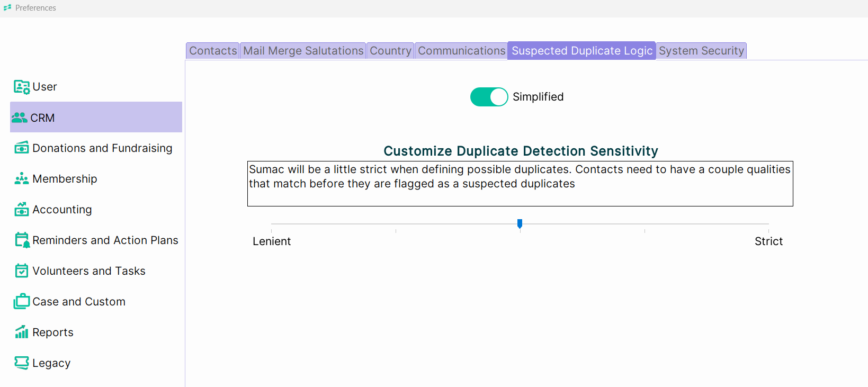The width and height of the screenshot is (868, 387).
Task: Go to the Communications tab
Action: pyautogui.click(x=461, y=51)
